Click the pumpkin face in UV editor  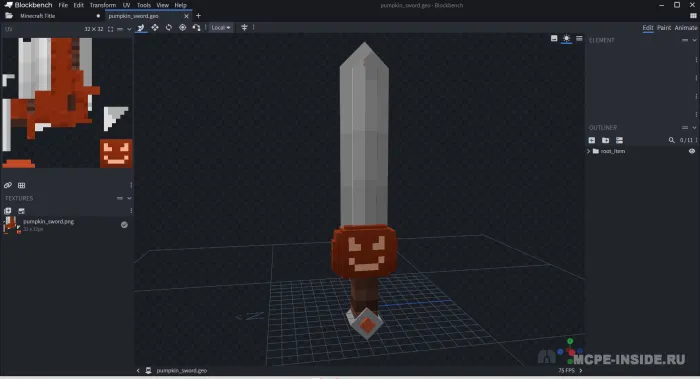[x=116, y=154]
